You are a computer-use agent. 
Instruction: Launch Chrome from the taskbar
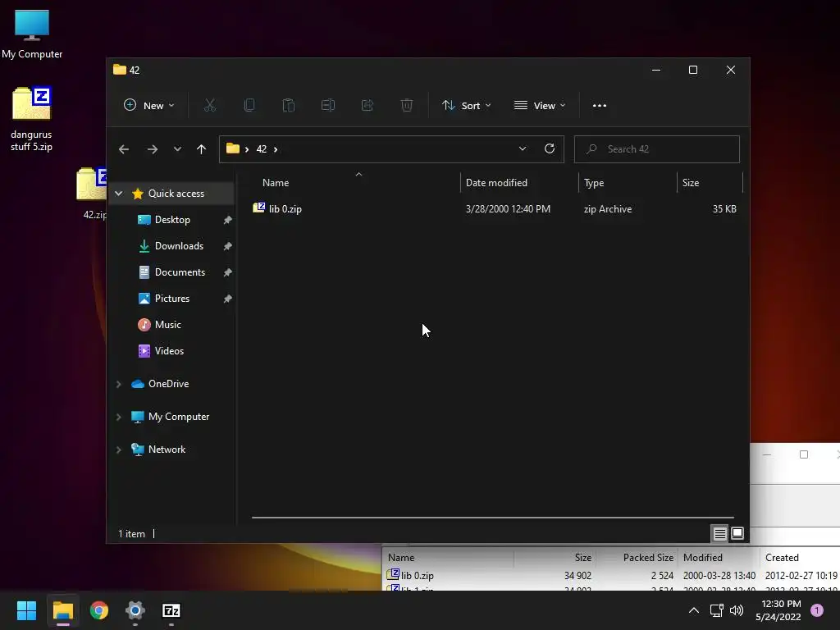click(99, 610)
